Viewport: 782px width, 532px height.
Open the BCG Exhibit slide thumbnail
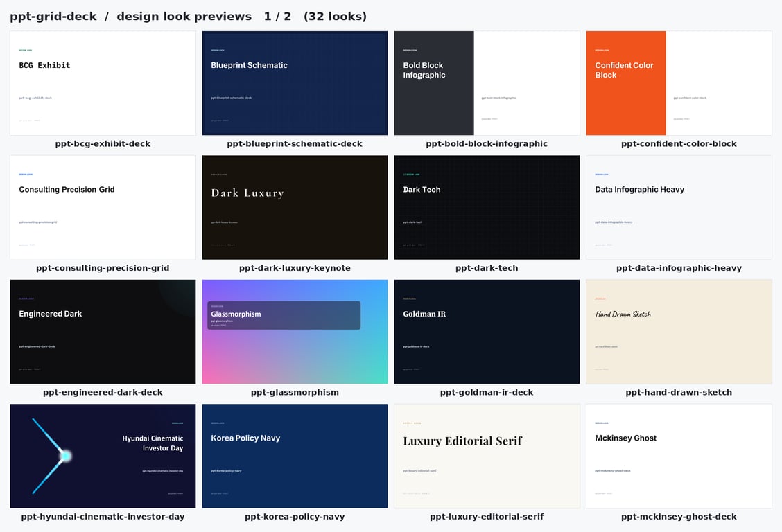tap(103, 82)
